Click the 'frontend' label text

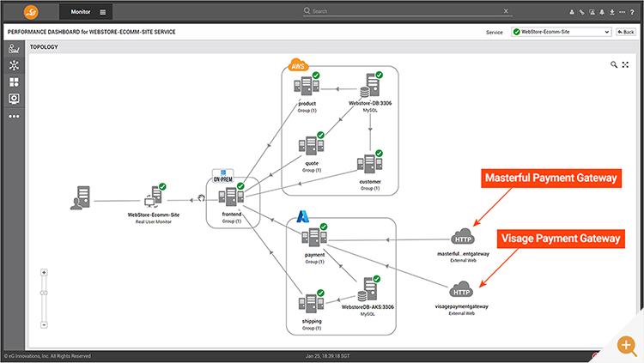pos(232,214)
